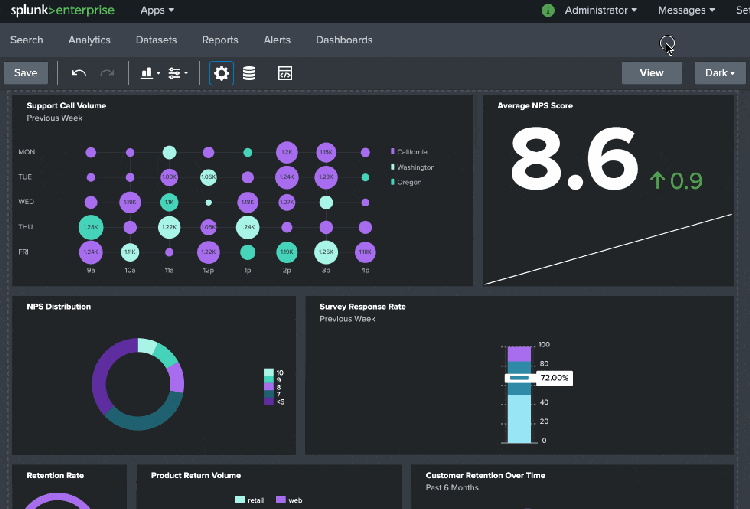Toggle Washington series in the chart legend

point(414,167)
